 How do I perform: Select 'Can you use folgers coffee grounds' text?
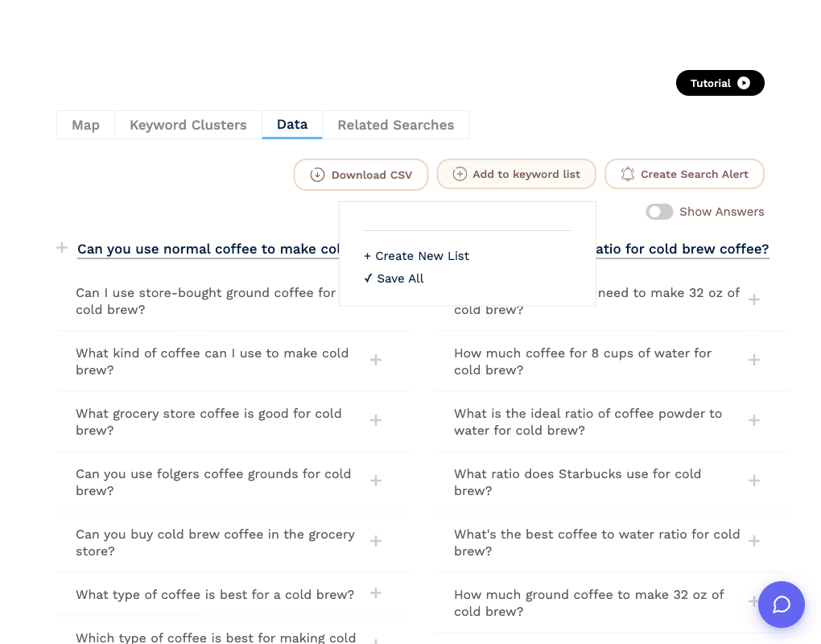213,481
